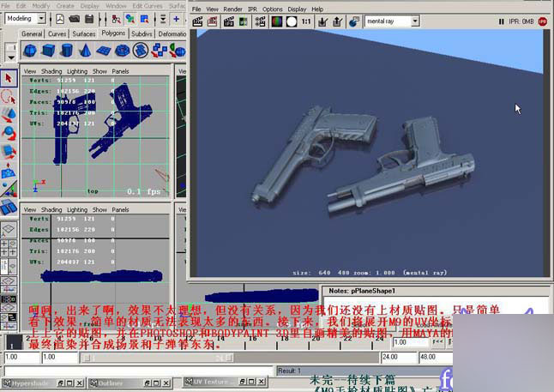Image resolution: width=554 pixels, height=392 pixels.
Task: Toggle select by component type mode
Action: point(144,19)
